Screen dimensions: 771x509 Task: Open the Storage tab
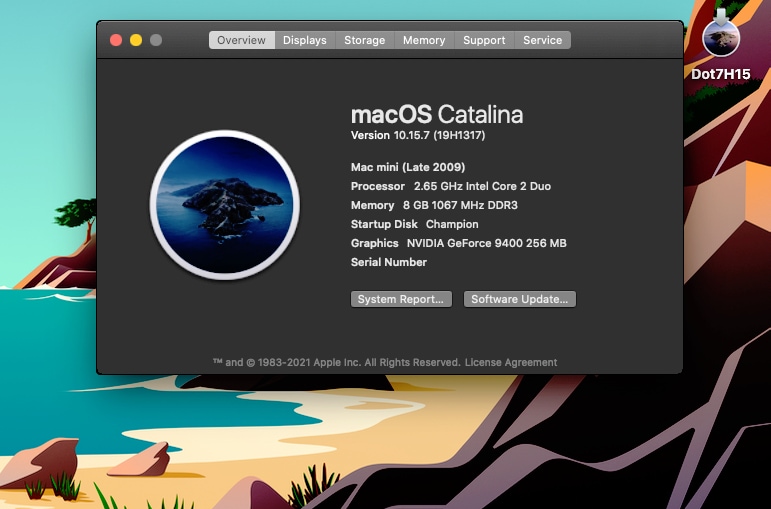pos(365,40)
